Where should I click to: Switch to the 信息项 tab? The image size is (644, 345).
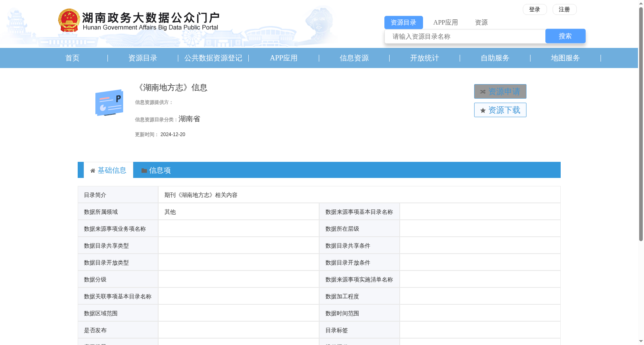[x=156, y=170]
